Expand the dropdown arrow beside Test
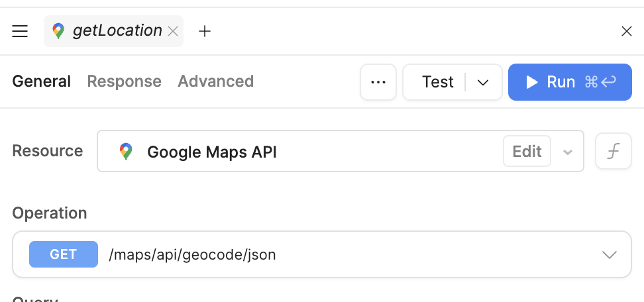The height and width of the screenshot is (302, 644). pos(484,82)
